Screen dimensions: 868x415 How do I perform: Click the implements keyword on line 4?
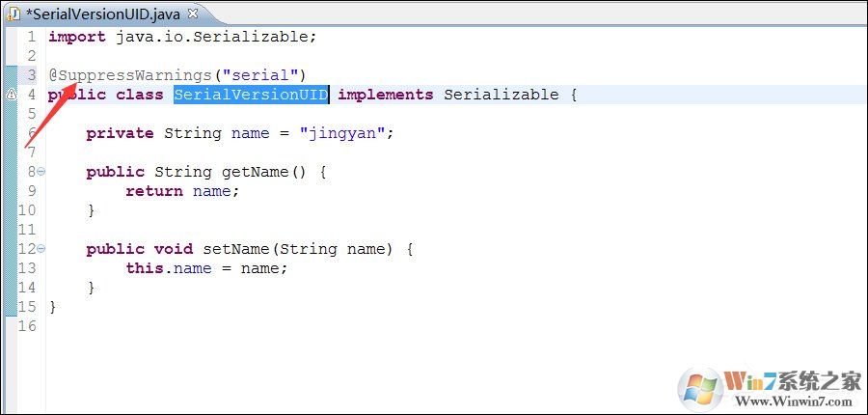tap(385, 95)
